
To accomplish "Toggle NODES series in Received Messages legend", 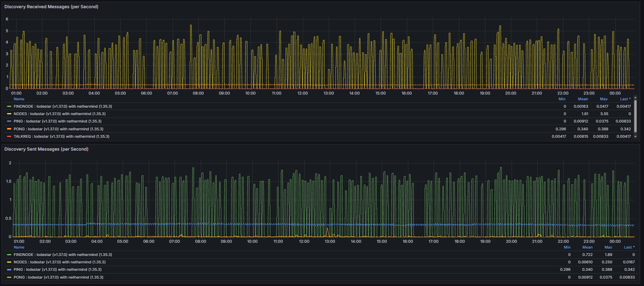I will point(59,114).
